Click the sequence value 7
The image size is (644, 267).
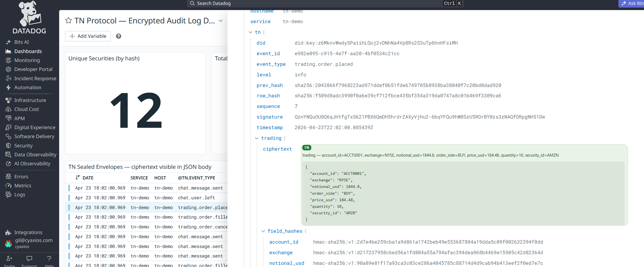[x=296, y=106]
